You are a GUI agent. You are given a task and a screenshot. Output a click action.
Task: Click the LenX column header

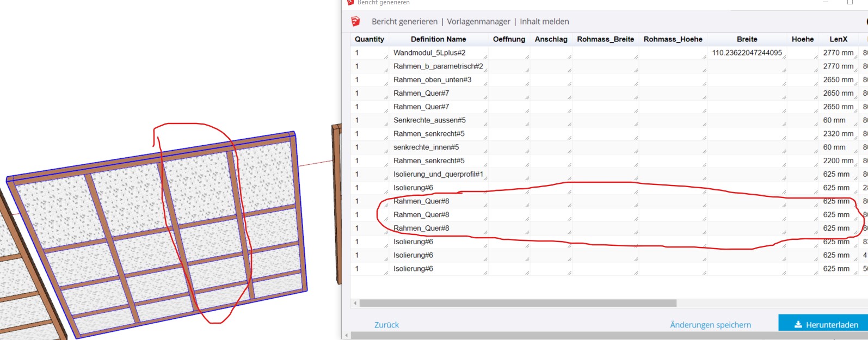click(x=838, y=39)
